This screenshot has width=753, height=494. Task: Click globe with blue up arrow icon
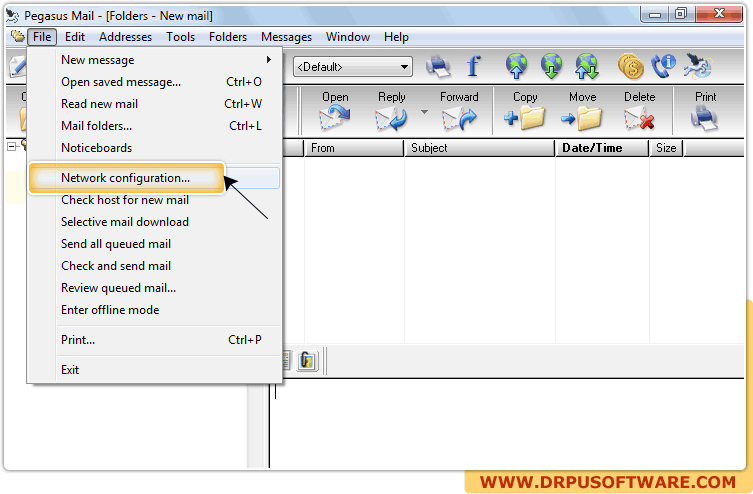pyautogui.click(x=516, y=66)
